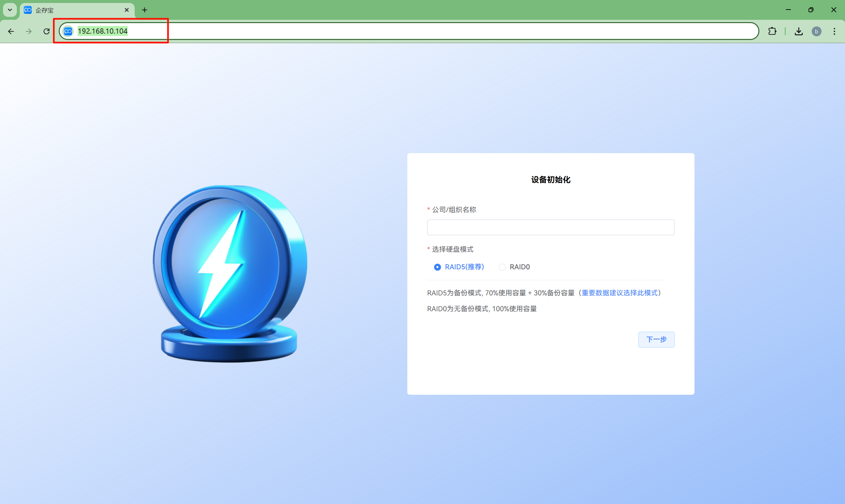
Task: Open a new tab with plus button
Action: pos(144,10)
